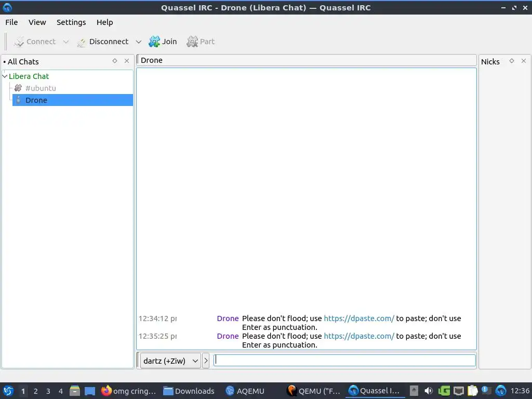
Task: Float the All Chats panel
Action: [115, 61]
